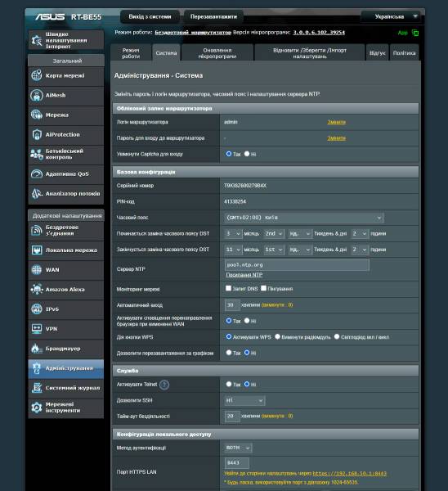Image resolution: width=448 pixels, height=491 pixels.
Task: Click the Перезавантажити button
Action: pyautogui.click(x=213, y=16)
